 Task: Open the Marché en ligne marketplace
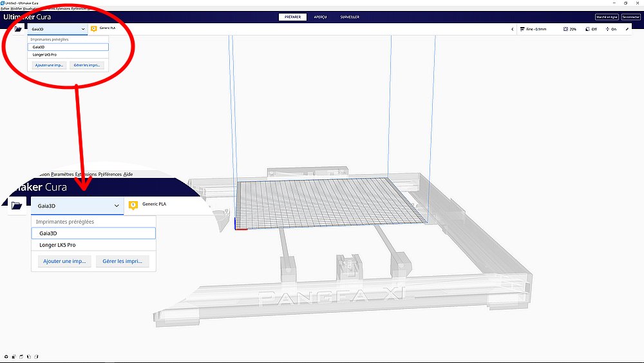click(x=607, y=17)
